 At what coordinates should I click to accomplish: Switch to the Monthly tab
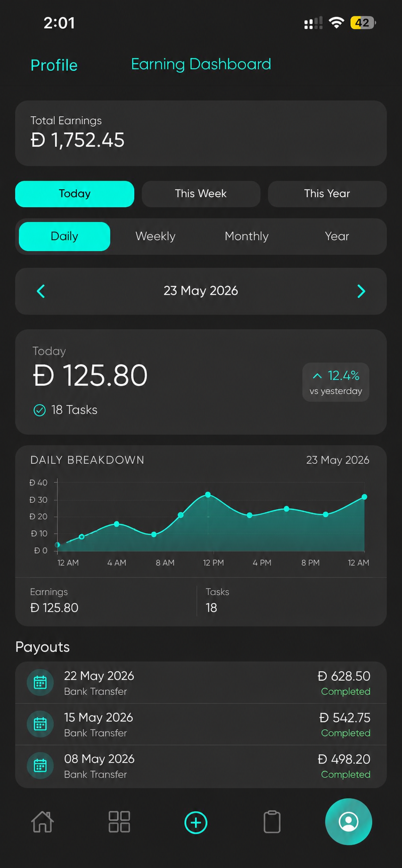point(246,236)
